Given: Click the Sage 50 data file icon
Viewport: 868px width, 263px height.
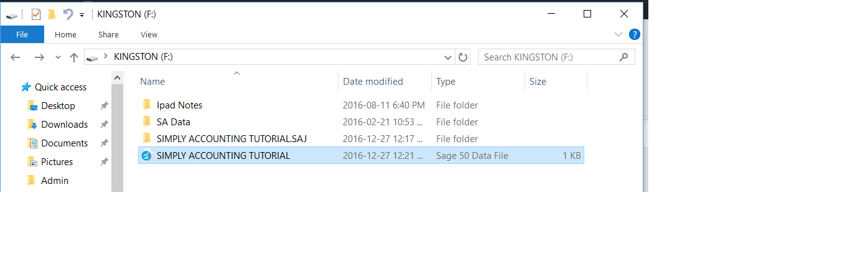Looking at the screenshot, I should [x=146, y=156].
